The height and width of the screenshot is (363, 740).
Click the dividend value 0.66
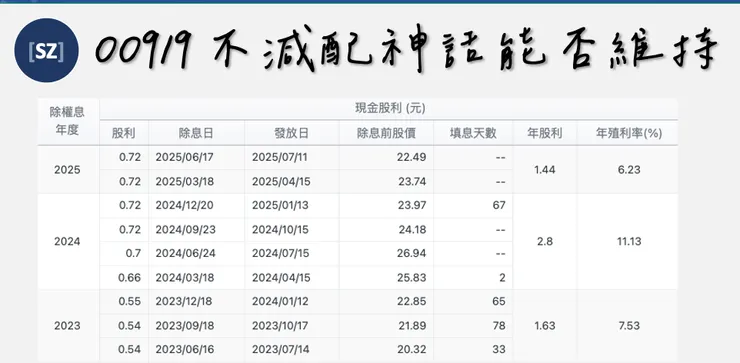click(x=130, y=278)
